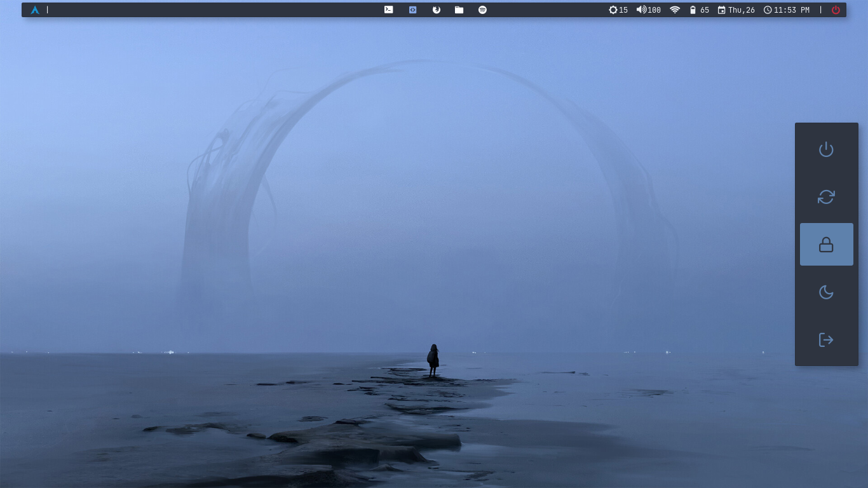Click the brightness value 15
The image size is (868, 488).
coord(623,10)
